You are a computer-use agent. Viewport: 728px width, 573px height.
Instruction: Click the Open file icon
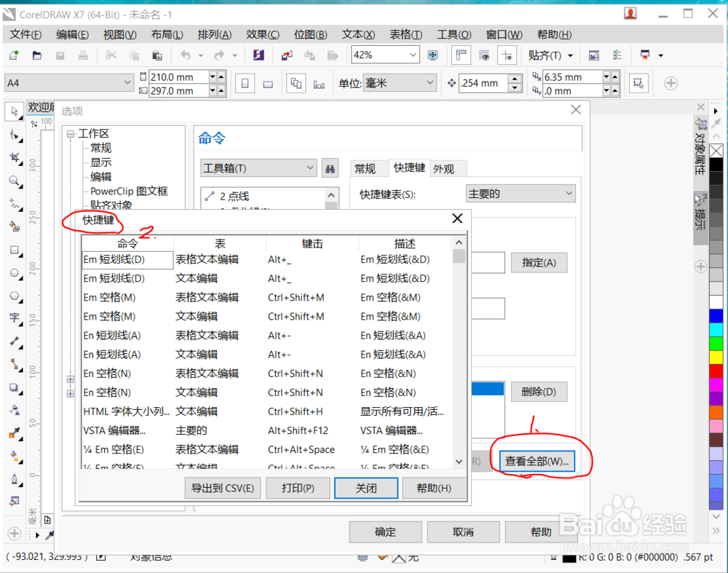tap(37, 56)
